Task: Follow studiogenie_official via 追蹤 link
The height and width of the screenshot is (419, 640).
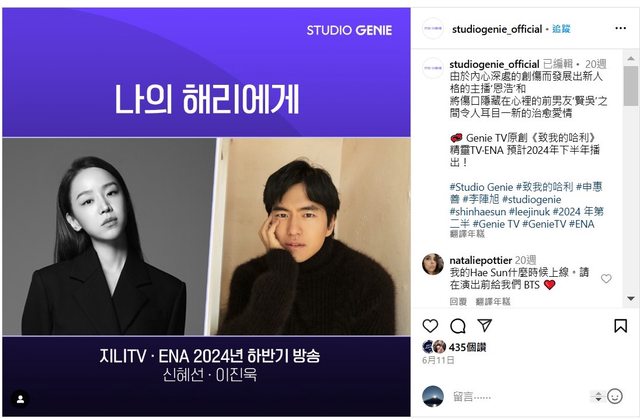Action: [x=561, y=29]
